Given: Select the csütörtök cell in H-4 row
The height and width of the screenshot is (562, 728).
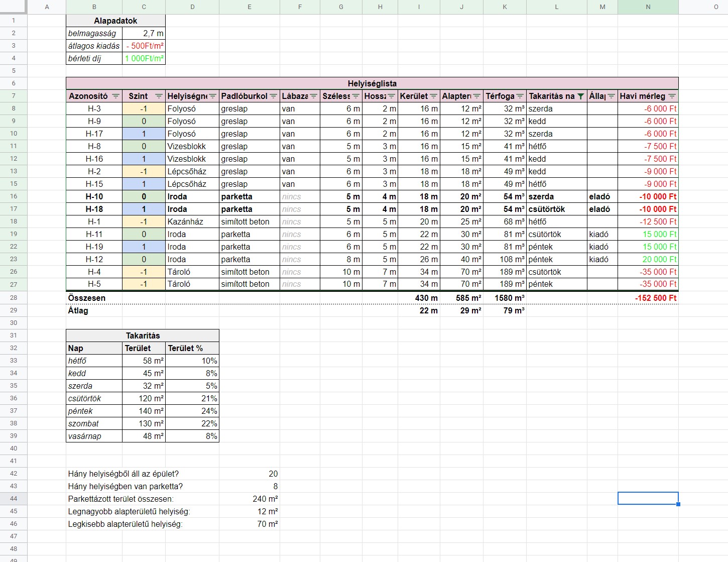Looking at the screenshot, I should 556,272.
